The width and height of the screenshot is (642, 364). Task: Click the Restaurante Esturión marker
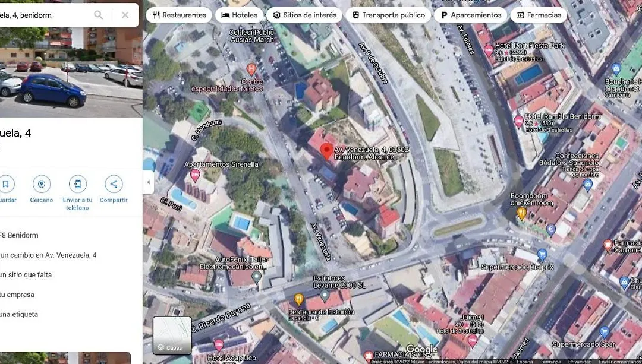tap(299, 299)
